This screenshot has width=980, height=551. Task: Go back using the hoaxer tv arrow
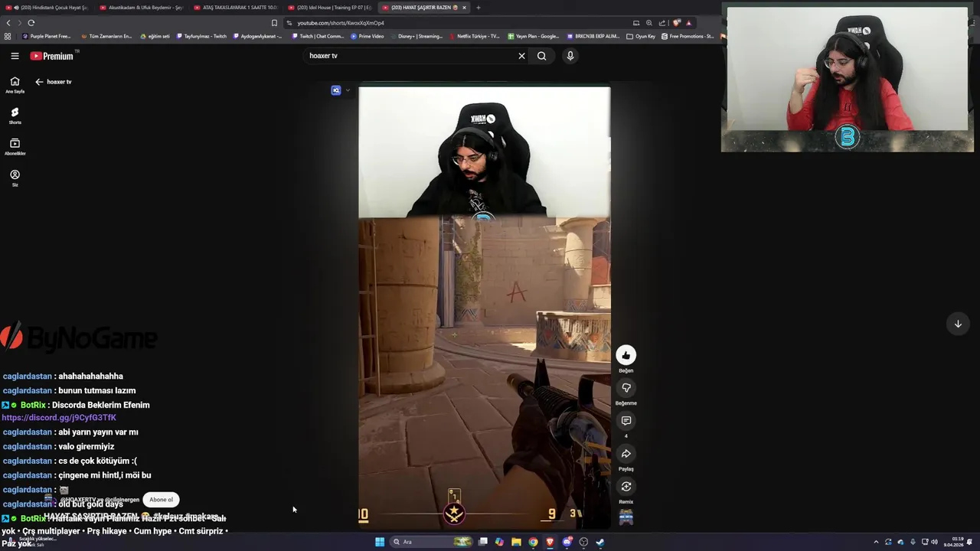point(39,82)
